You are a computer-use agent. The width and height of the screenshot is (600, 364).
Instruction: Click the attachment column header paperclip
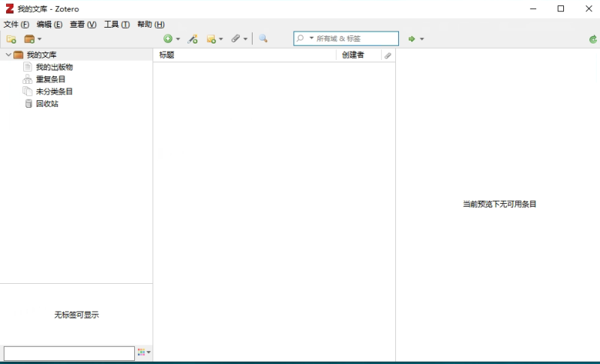click(x=388, y=55)
